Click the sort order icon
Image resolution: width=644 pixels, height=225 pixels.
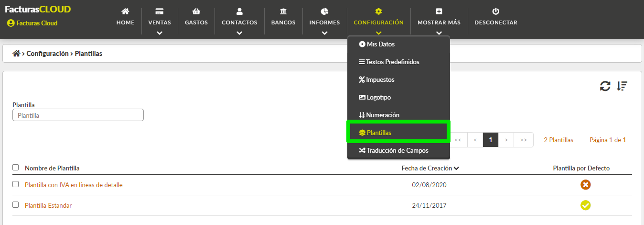[x=622, y=86]
